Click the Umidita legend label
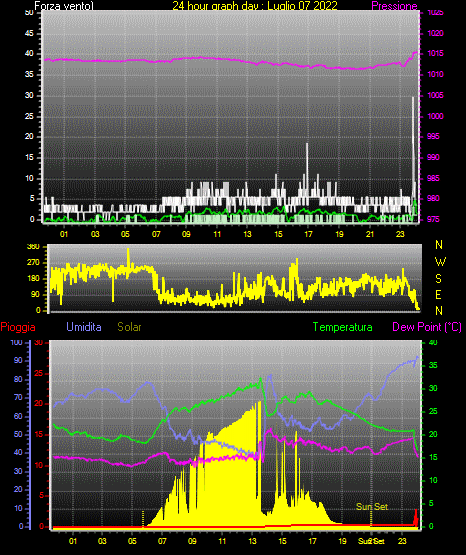The height and width of the screenshot is (555, 466). tap(84, 327)
